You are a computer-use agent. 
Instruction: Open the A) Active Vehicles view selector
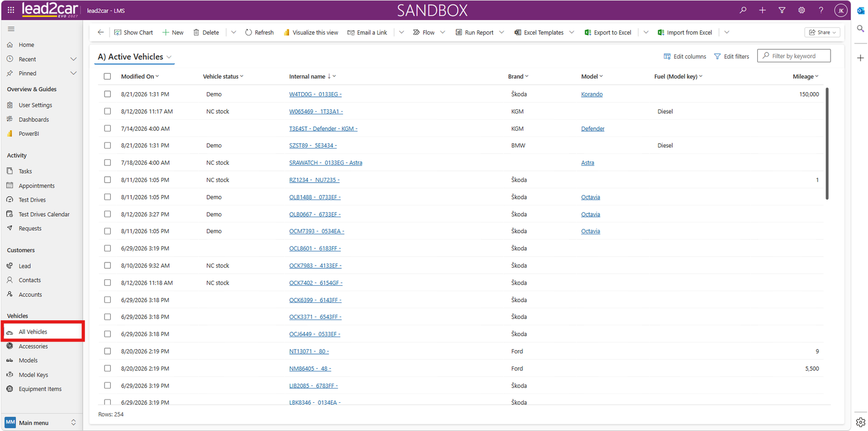[x=135, y=57]
